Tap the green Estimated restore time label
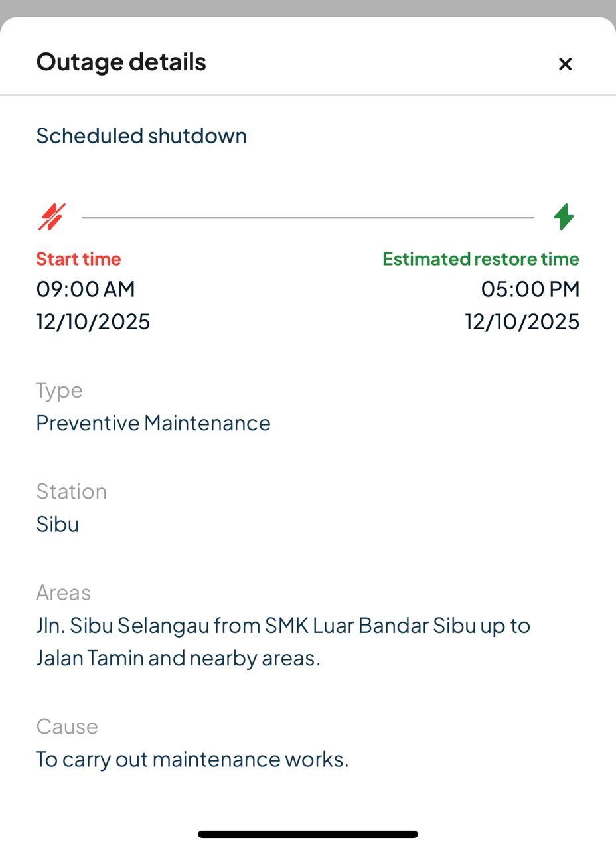This screenshot has width=616, height=850. coord(481,259)
